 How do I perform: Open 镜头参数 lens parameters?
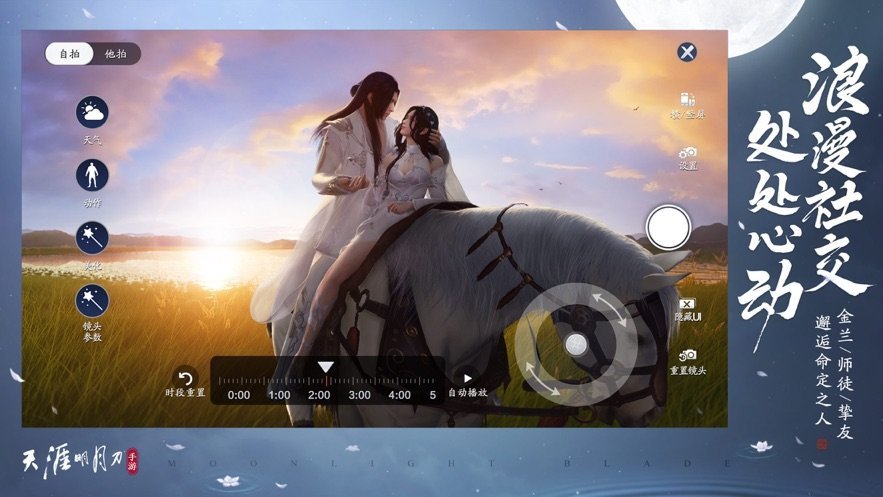pos(92,301)
